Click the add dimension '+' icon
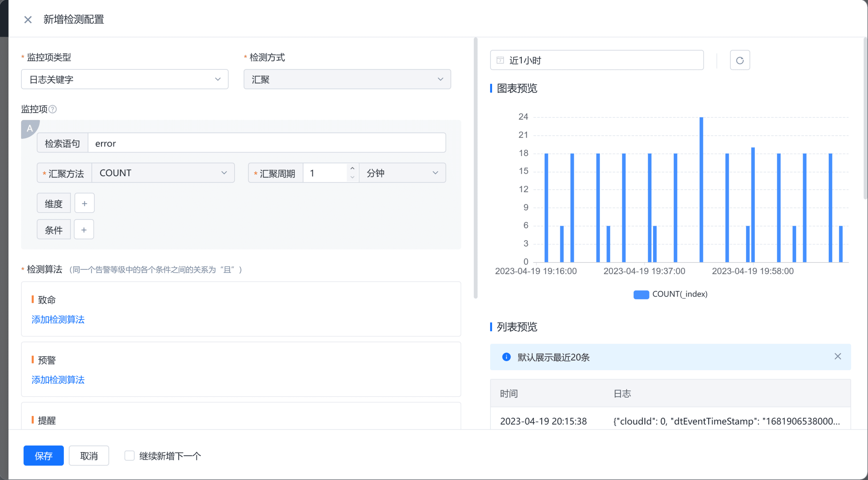The image size is (868, 480). (84, 203)
